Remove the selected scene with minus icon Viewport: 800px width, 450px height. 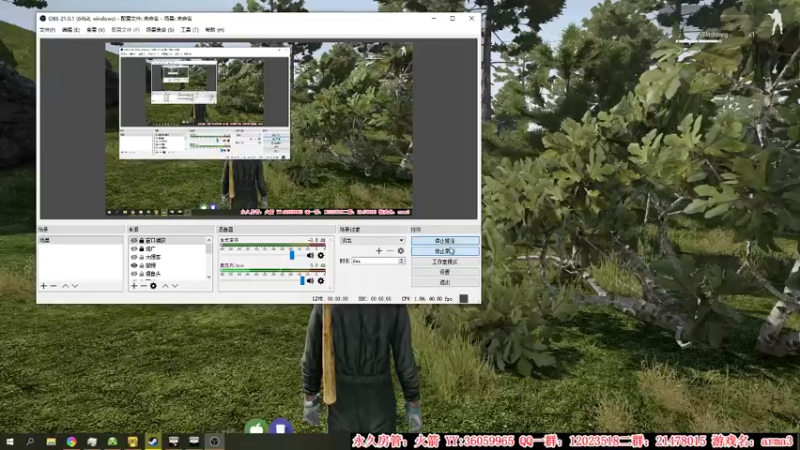tap(53, 286)
